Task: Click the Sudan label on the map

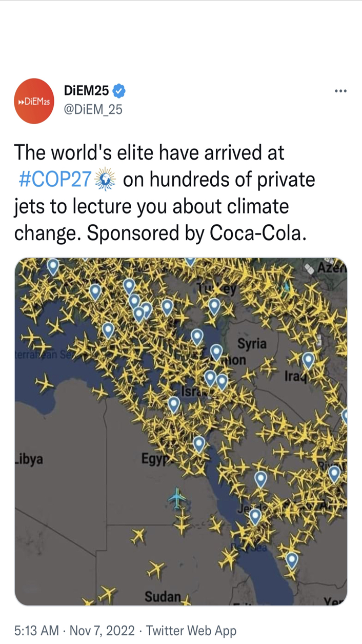Action: click(163, 597)
